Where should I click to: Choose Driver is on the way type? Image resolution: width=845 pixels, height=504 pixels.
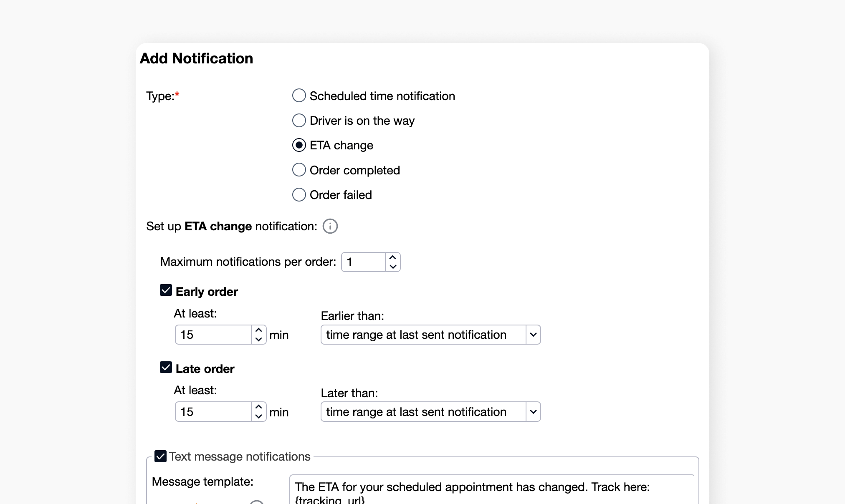click(x=299, y=120)
